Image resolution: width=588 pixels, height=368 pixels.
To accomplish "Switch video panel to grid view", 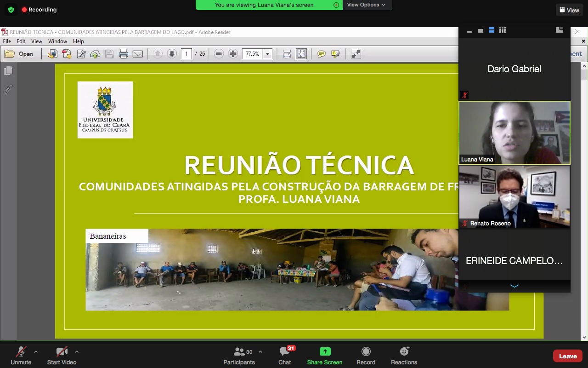I will (503, 30).
